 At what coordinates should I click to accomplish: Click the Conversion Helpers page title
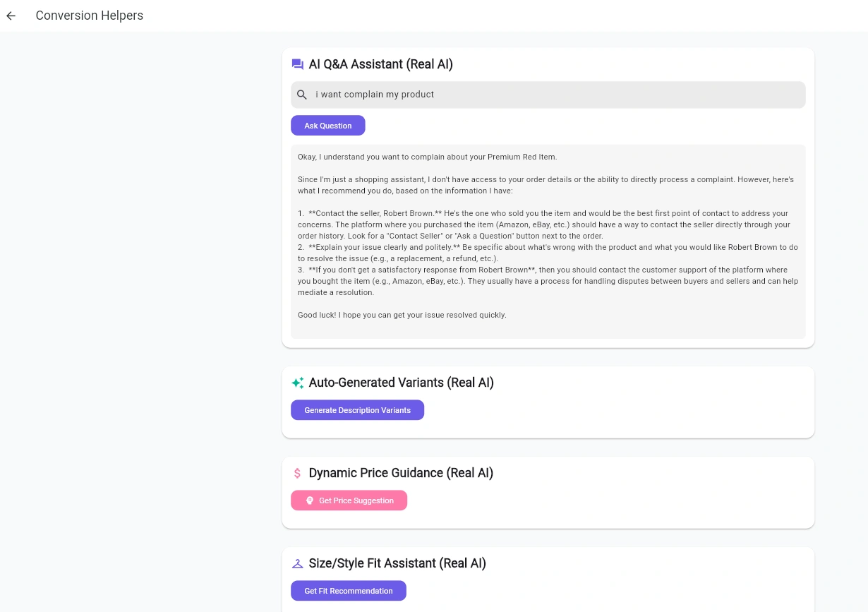point(90,16)
